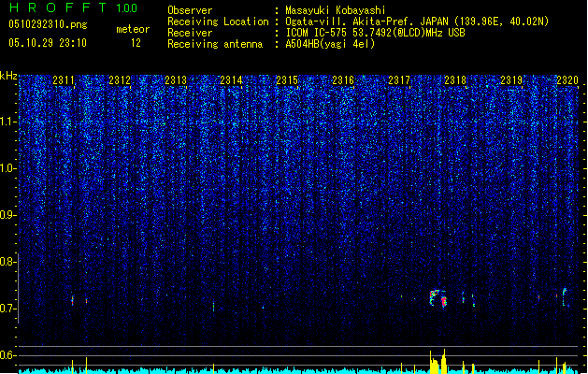This screenshot has width=588, height=374.
Task: Click the 2317 time marker
Action: pos(399,80)
